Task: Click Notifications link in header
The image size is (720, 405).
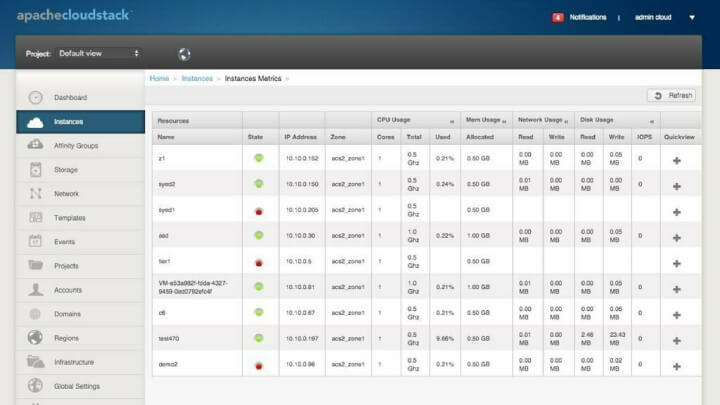Action: coord(588,17)
